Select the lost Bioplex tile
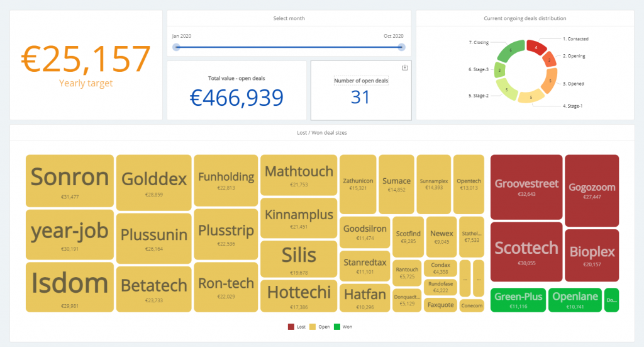This screenshot has height=347, width=644. point(592,255)
